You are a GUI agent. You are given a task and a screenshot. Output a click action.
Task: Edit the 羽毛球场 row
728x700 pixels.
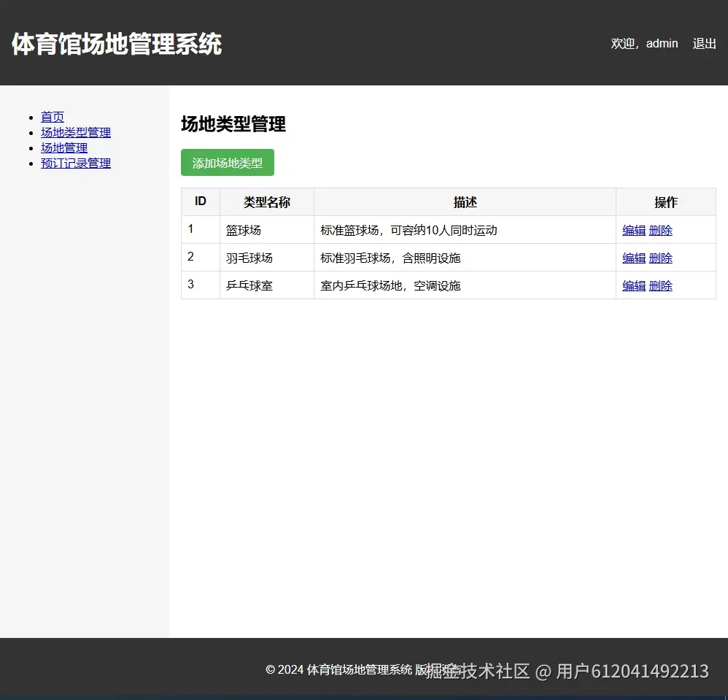coord(634,258)
